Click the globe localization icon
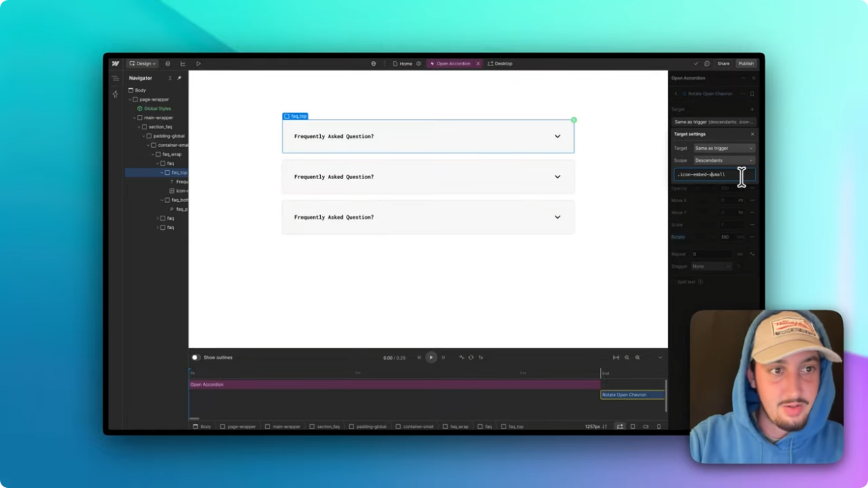This screenshot has height=488, width=868. coord(374,63)
